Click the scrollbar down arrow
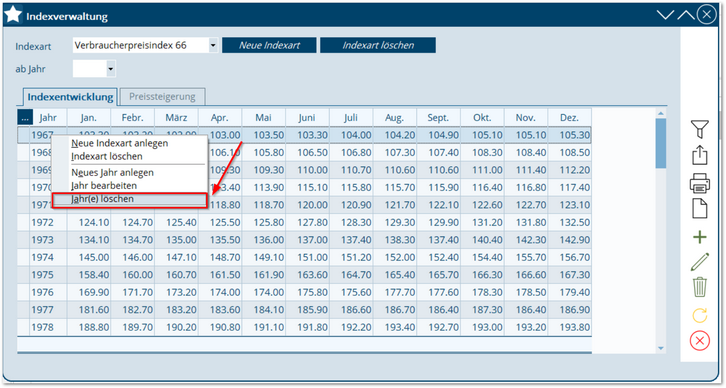 point(661,349)
